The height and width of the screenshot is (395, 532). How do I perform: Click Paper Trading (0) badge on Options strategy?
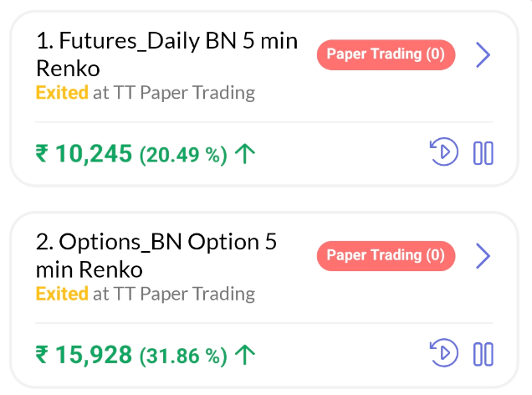pos(386,256)
